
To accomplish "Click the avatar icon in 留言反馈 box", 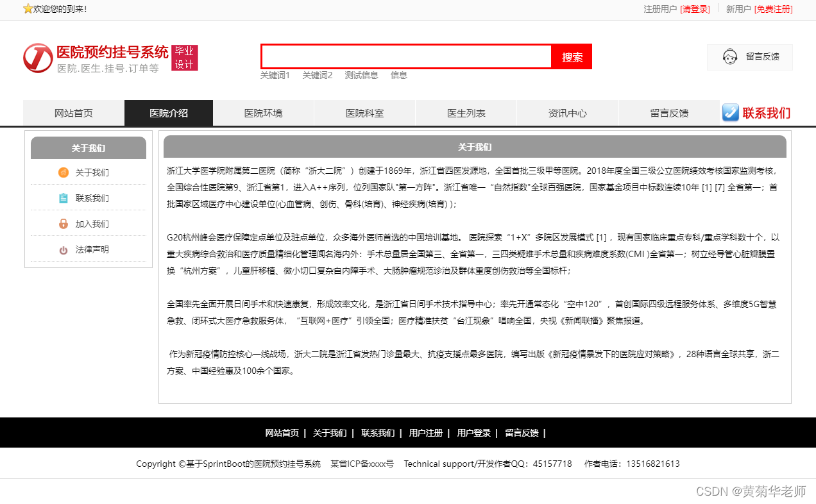I will [729, 56].
